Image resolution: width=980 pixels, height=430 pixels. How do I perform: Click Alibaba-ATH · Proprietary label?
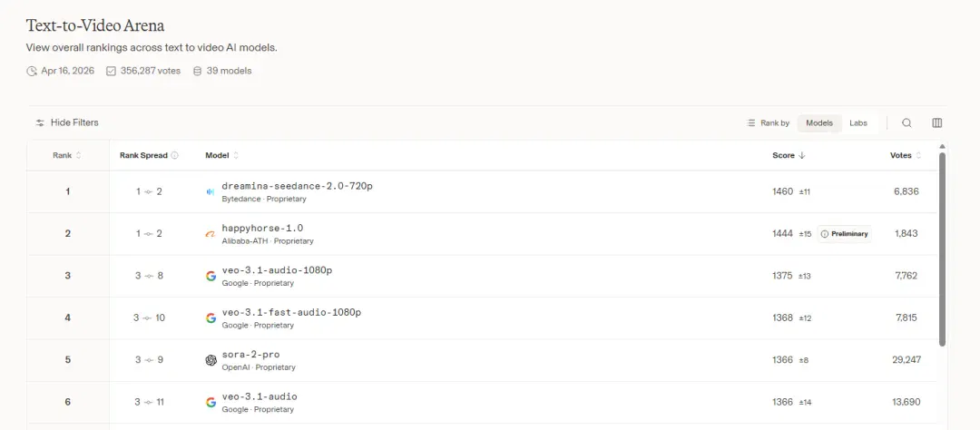268,241
